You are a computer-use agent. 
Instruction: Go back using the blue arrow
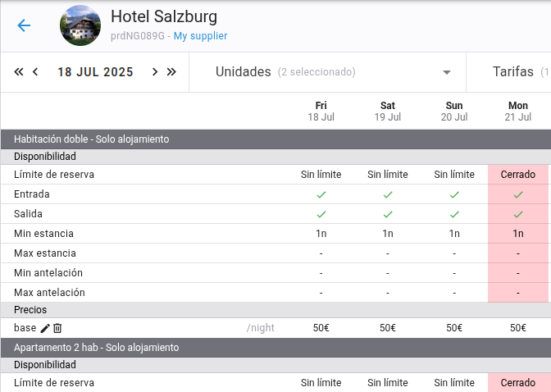coord(24,25)
